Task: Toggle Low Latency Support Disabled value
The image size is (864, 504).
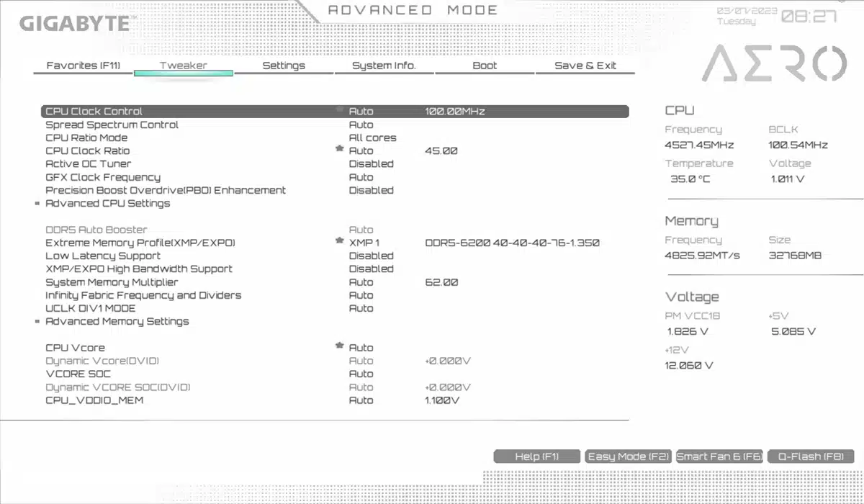Action: pos(372,256)
